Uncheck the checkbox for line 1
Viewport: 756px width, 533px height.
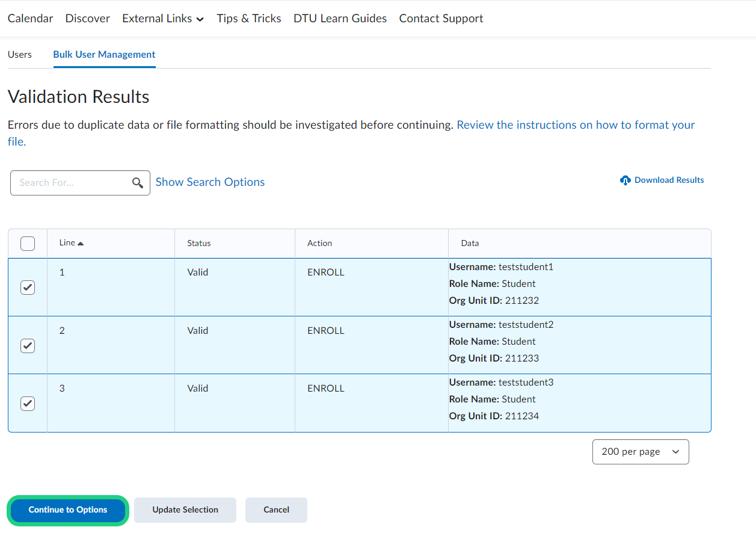click(x=28, y=288)
